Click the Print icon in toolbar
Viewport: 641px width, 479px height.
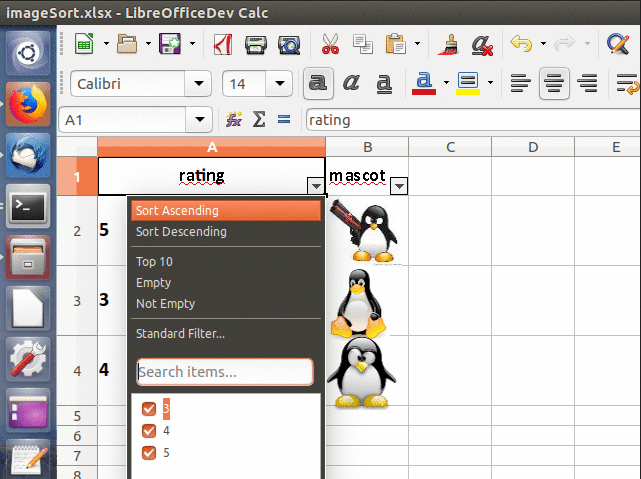pos(256,44)
